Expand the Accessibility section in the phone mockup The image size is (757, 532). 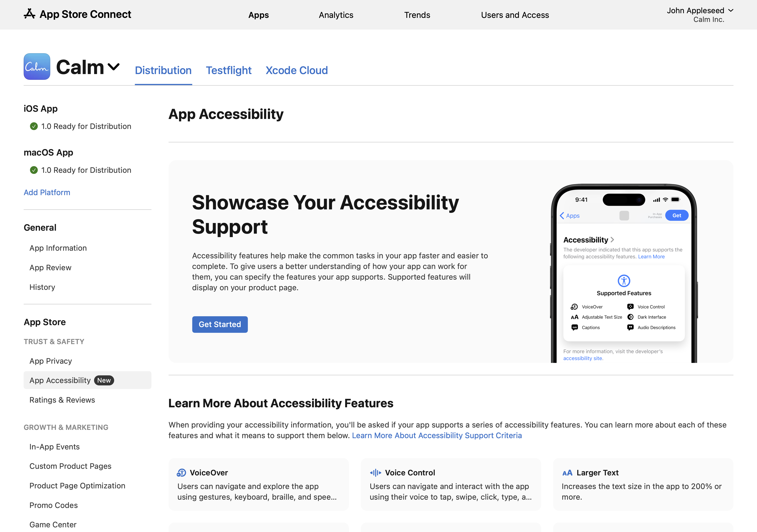click(x=612, y=240)
